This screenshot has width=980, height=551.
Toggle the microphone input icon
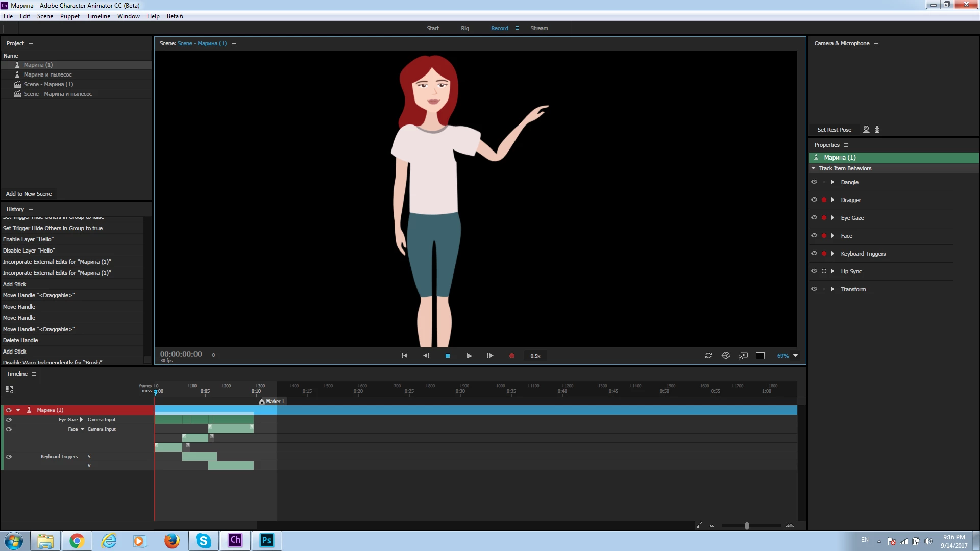point(877,130)
